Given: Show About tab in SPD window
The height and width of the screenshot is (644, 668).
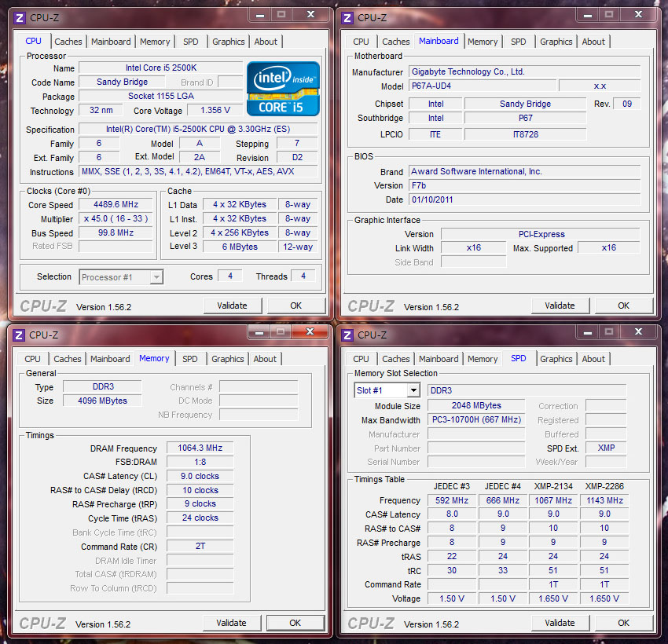Looking at the screenshot, I should (x=593, y=359).
